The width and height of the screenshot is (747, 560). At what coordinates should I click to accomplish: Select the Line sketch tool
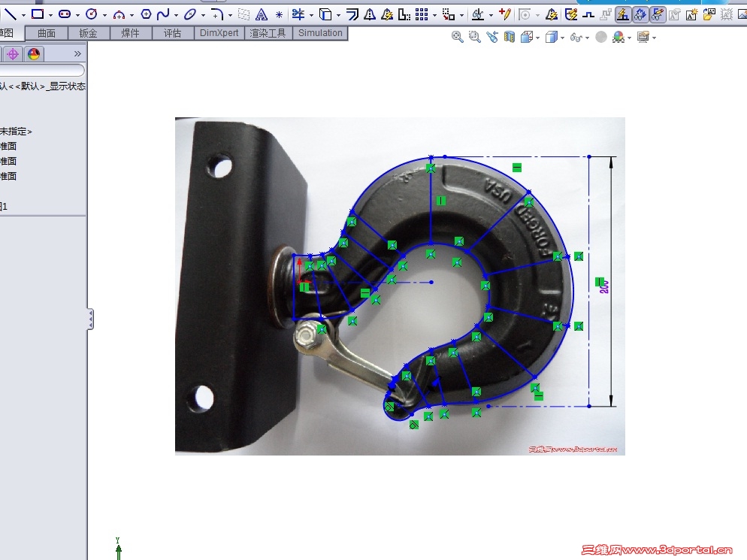(x=10, y=14)
